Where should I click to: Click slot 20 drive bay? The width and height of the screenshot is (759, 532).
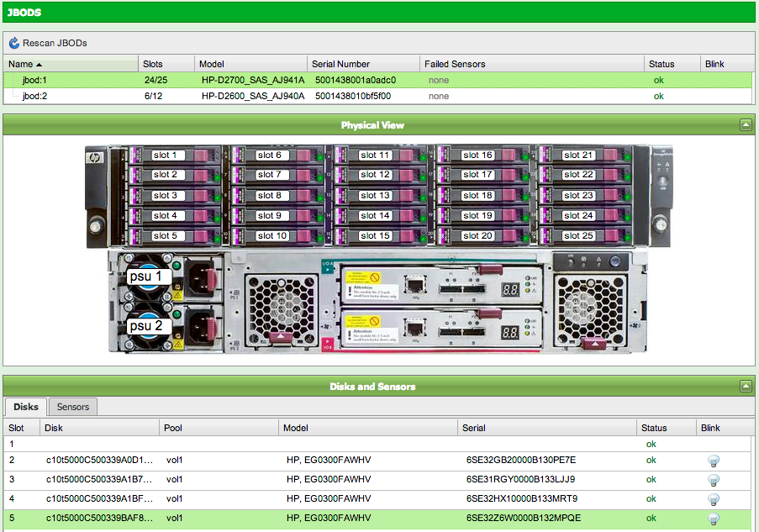(x=477, y=236)
